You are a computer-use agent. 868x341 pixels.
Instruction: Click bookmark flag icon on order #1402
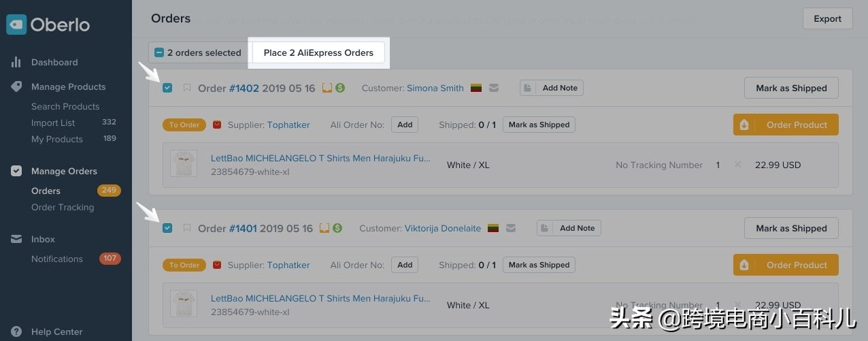tap(187, 88)
